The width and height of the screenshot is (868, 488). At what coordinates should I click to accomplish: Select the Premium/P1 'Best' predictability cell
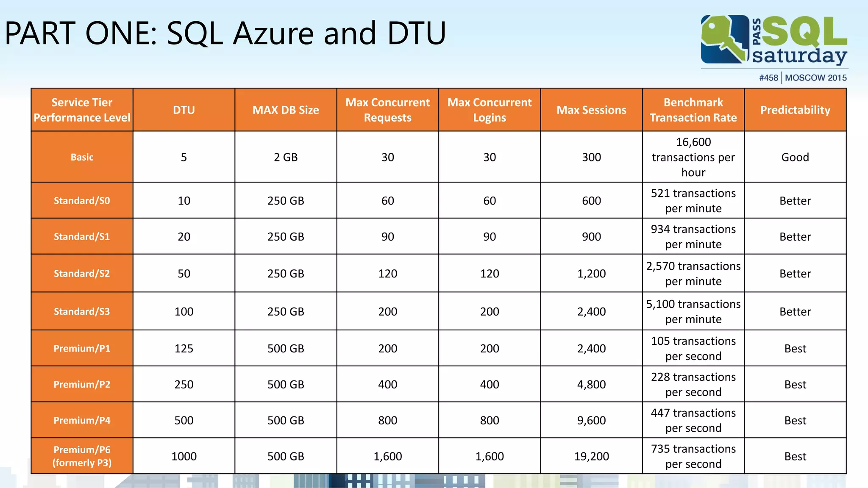795,348
